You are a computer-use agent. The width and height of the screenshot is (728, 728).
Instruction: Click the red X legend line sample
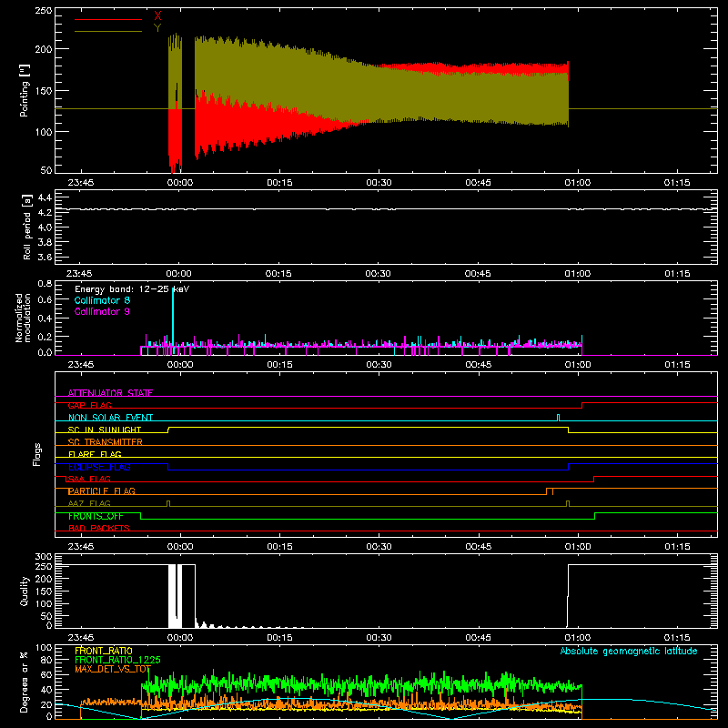point(108,19)
